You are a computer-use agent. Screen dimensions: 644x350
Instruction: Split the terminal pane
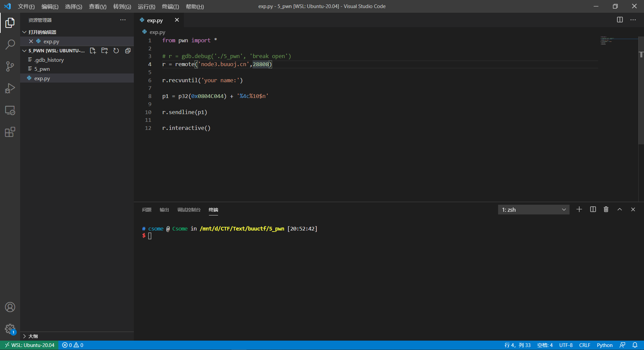(x=593, y=209)
